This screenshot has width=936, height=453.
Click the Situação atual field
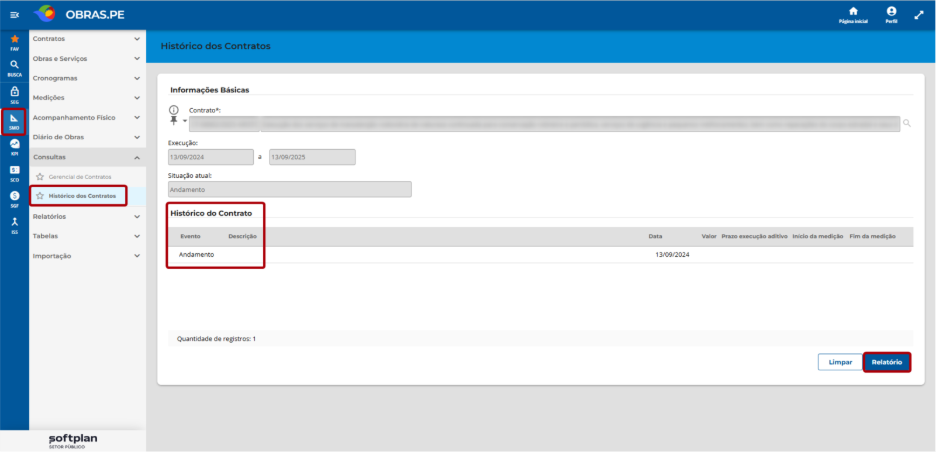coord(290,189)
